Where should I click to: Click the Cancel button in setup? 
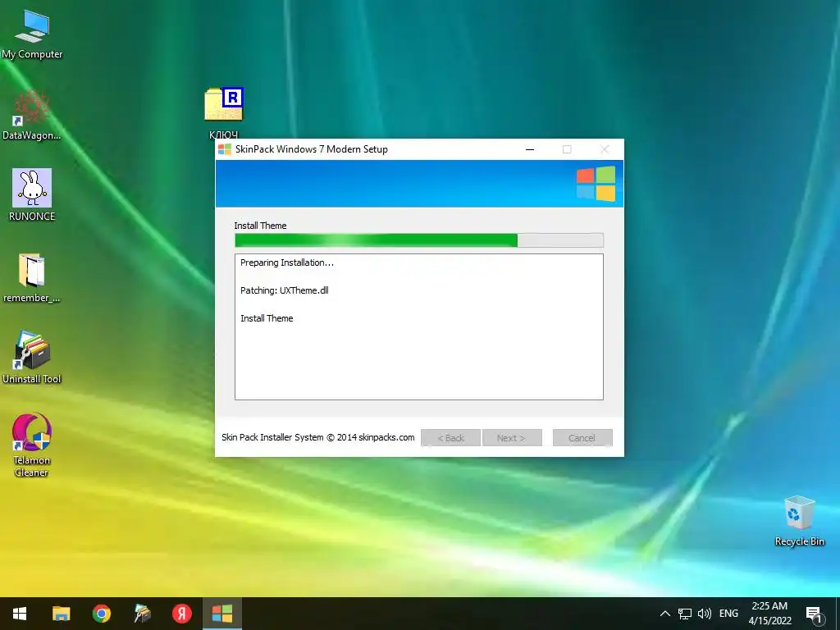click(582, 438)
